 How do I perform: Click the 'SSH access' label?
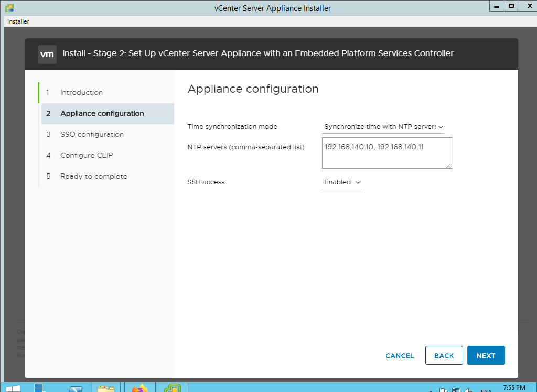click(206, 182)
